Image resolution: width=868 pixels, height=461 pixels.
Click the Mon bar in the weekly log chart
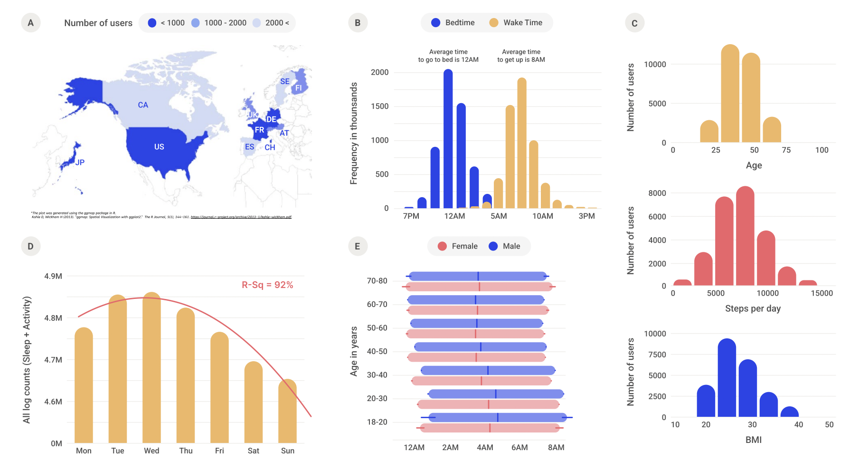[x=84, y=385]
